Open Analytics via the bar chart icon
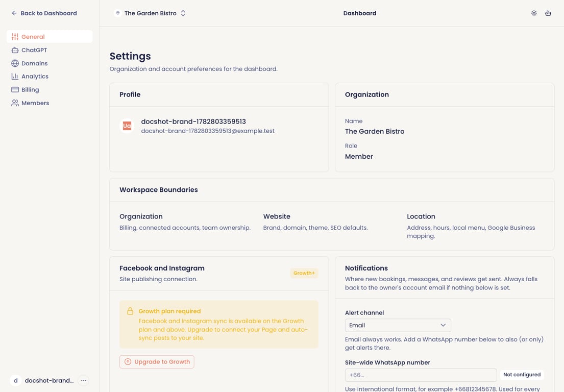The height and width of the screenshot is (392, 564). [x=15, y=76]
